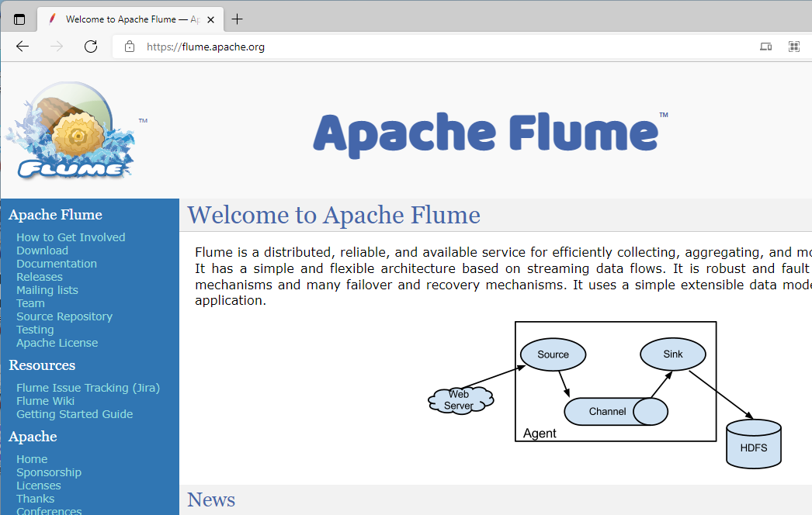Open the Documentation link
This screenshot has height=515, width=812.
point(57,264)
